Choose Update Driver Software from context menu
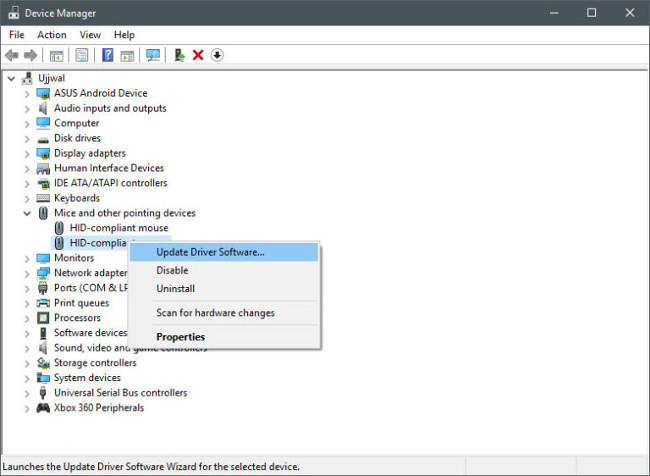650x476 pixels. coord(210,252)
